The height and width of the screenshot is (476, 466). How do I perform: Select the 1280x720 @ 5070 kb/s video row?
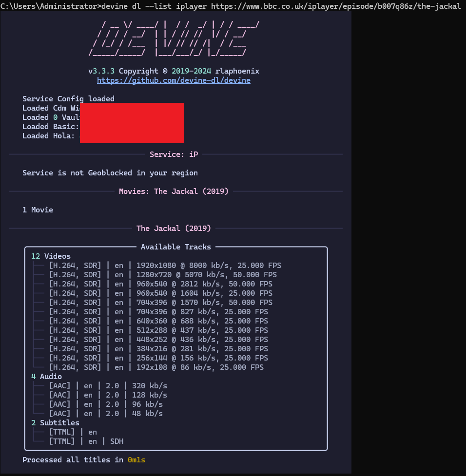[163, 275]
